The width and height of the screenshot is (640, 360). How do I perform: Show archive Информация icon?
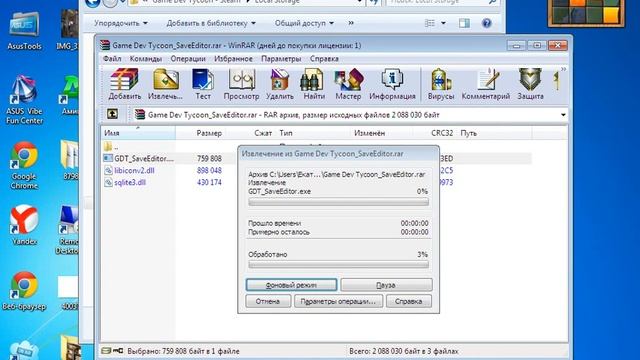[392, 84]
